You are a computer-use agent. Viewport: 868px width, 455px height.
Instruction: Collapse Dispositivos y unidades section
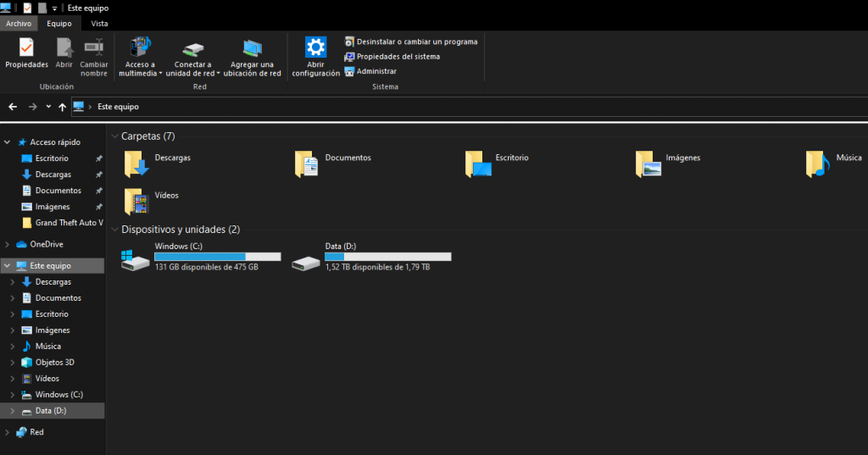click(x=114, y=230)
